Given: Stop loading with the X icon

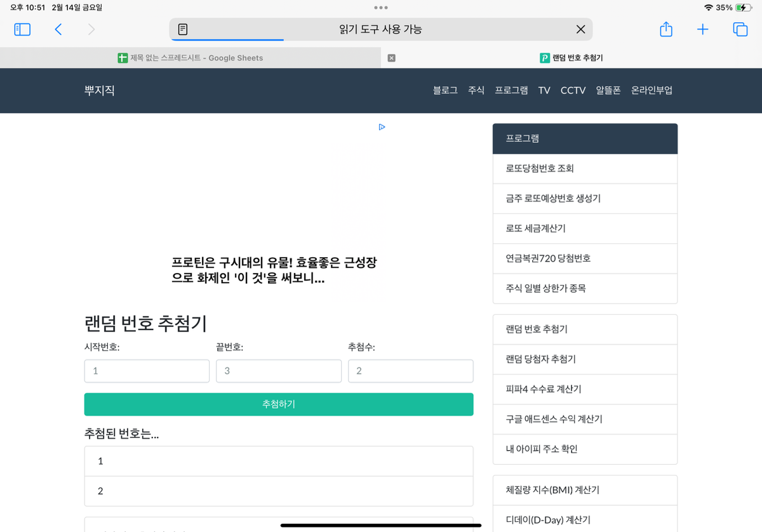Looking at the screenshot, I should [x=580, y=29].
